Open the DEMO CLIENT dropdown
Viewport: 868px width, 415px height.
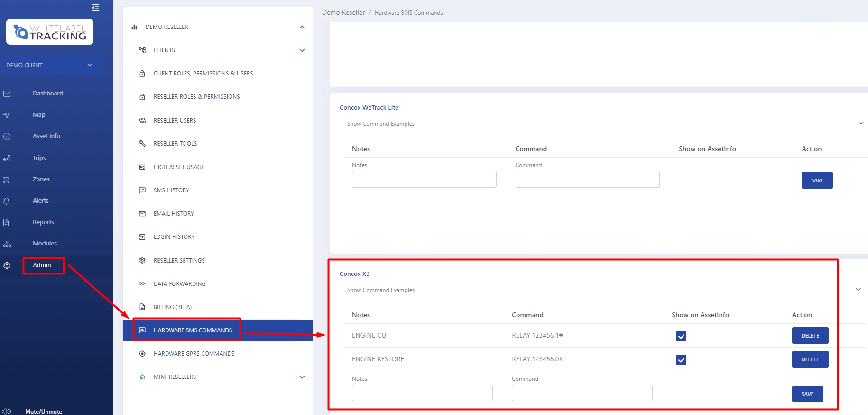click(x=51, y=65)
